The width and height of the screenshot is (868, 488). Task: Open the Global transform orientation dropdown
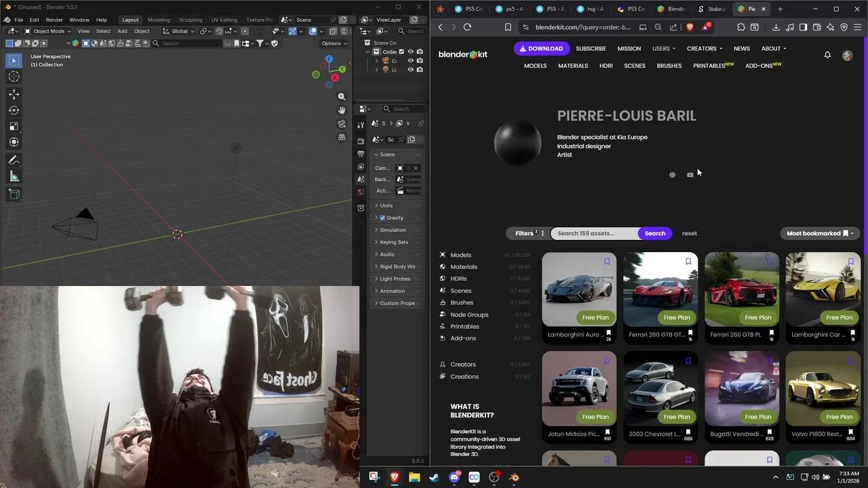[x=178, y=31]
